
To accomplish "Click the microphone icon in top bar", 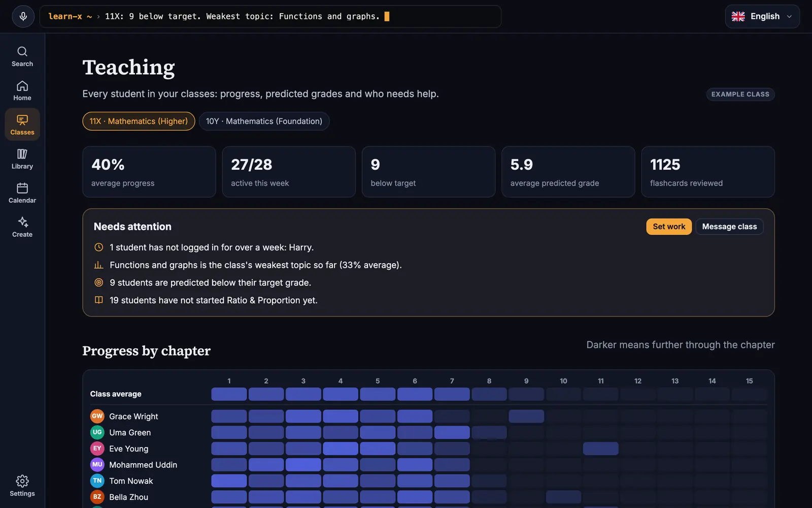I will [23, 16].
